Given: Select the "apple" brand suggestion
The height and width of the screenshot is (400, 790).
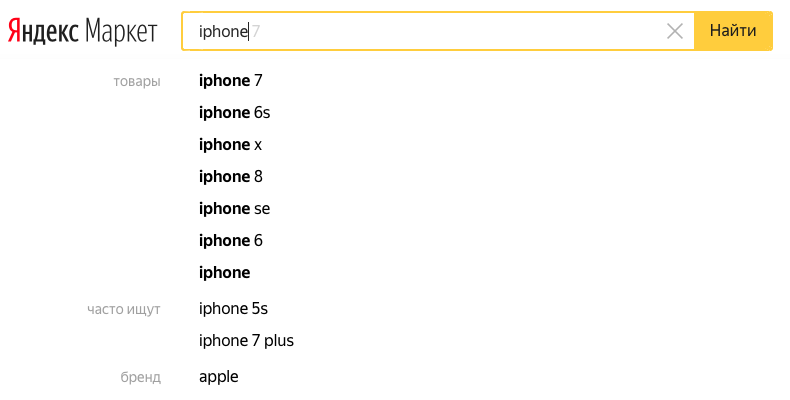Looking at the screenshot, I should point(219,377).
